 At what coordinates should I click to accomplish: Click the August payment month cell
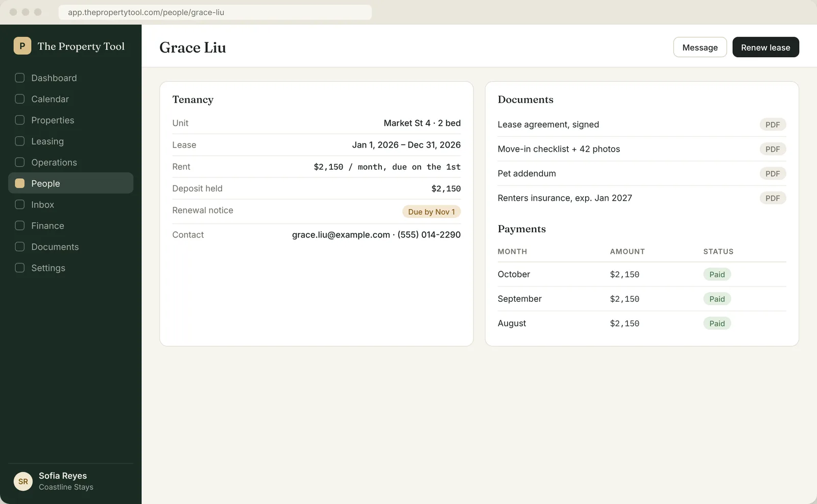click(512, 323)
